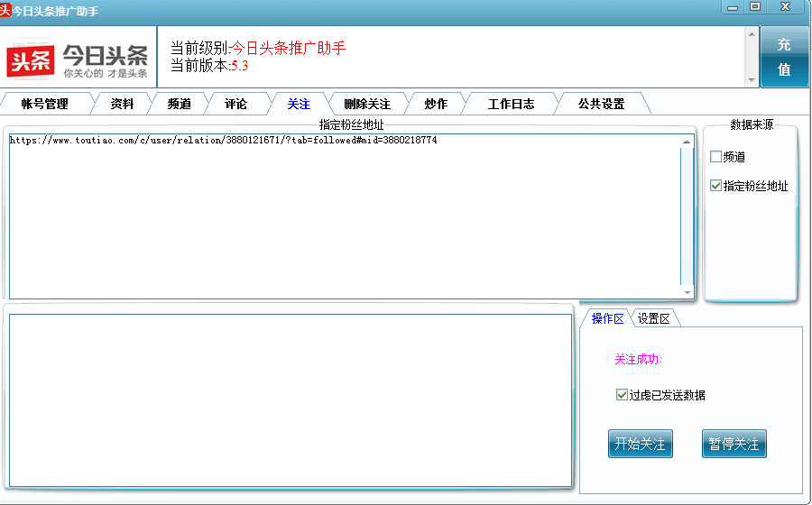Click the 今日头条 logo image

[78, 60]
